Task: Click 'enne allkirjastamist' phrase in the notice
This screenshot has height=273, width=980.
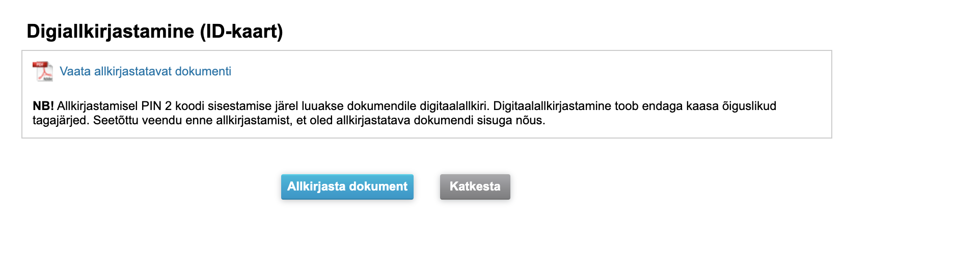Action: [238, 121]
